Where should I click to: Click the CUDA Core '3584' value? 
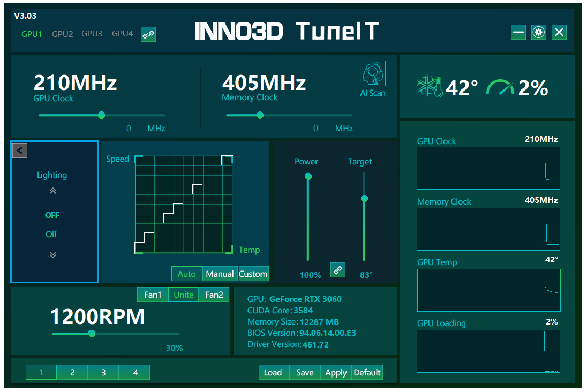pyautogui.click(x=303, y=311)
